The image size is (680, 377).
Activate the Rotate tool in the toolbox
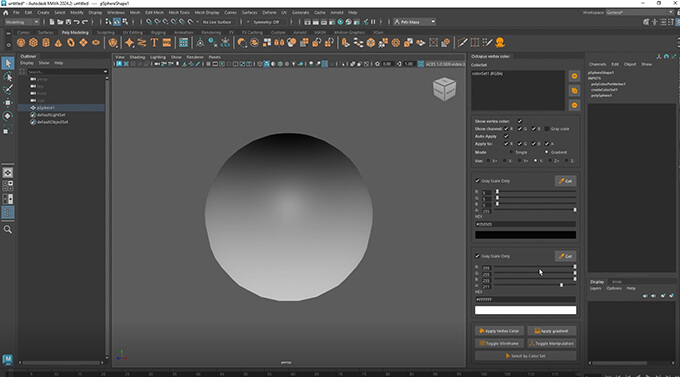[x=8, y=116]
